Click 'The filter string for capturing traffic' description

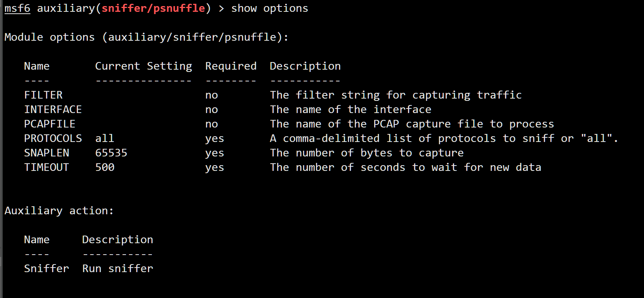pyautogui.click(x=395, y=95)
